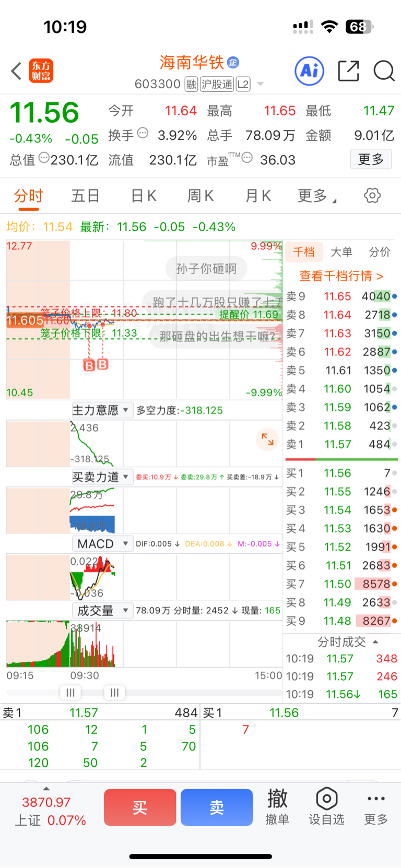Tap the 海南华铁 stock title
Screen dimensions: 401x868
192,62
